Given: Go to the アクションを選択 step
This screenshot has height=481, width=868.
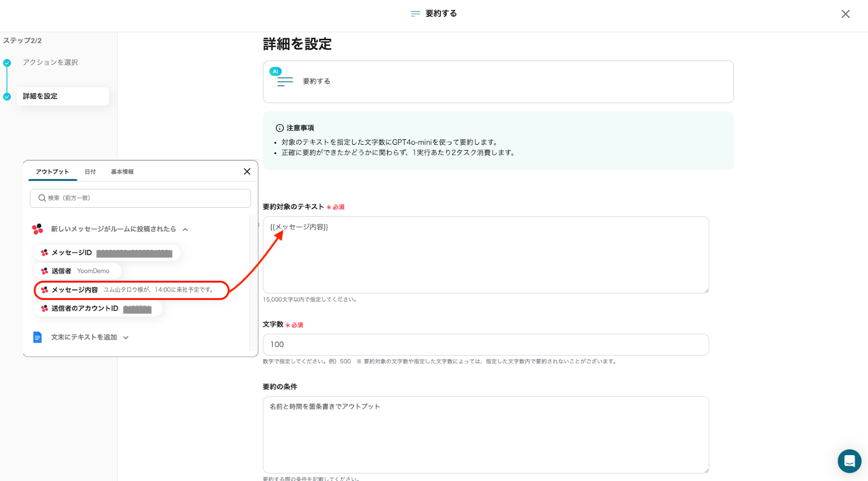Looking at the screenshot, I should click(50, 62).
